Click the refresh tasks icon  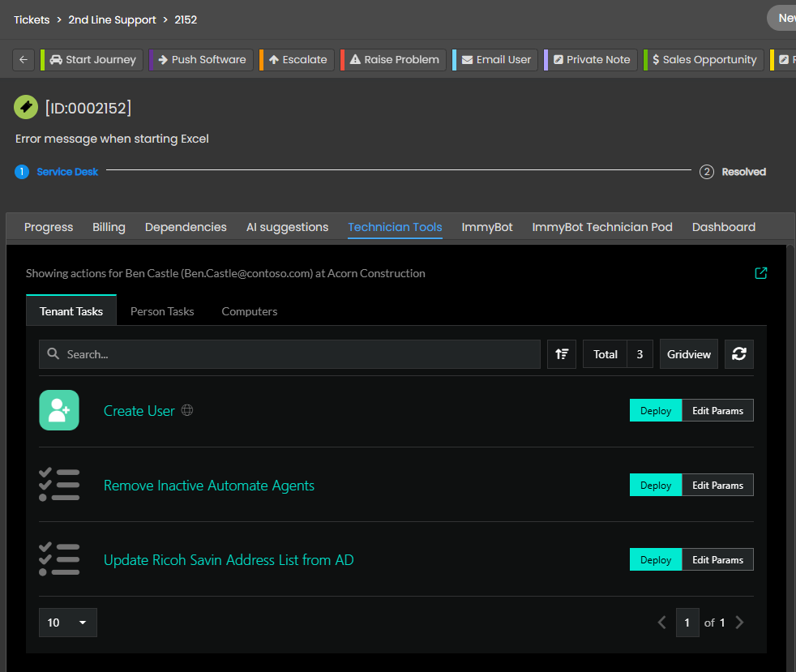738,354
